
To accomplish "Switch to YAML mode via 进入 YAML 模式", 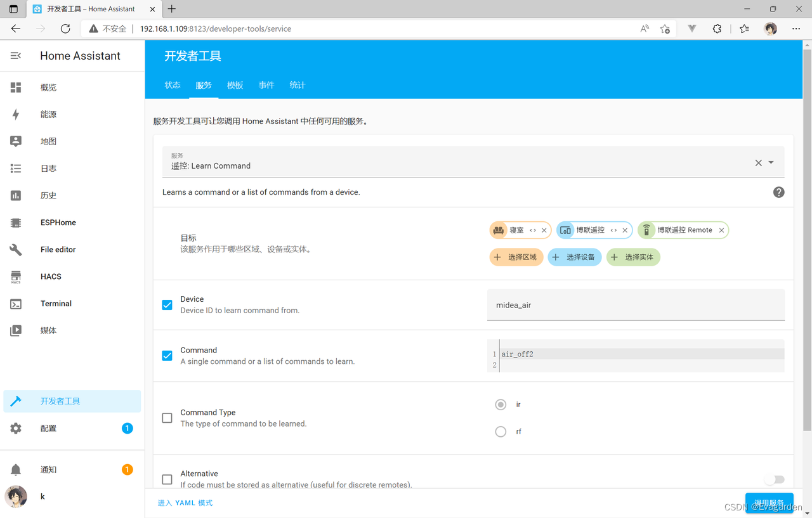I will 185,503.
